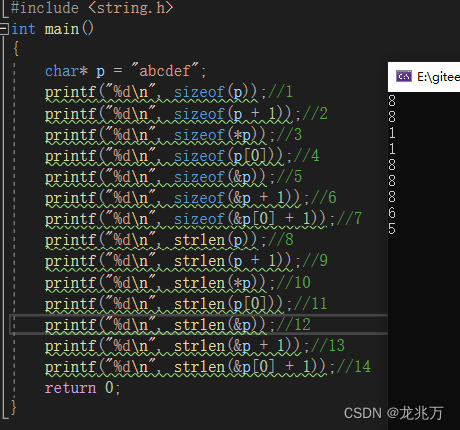Click the console title E:\gitee
This screenshot has height=430, width=460.
tap(438, 77)
